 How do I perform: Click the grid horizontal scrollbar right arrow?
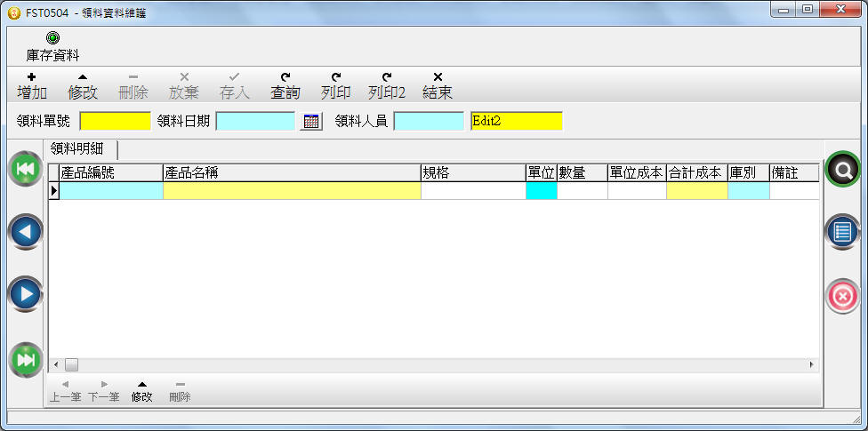tap(812, 364)
